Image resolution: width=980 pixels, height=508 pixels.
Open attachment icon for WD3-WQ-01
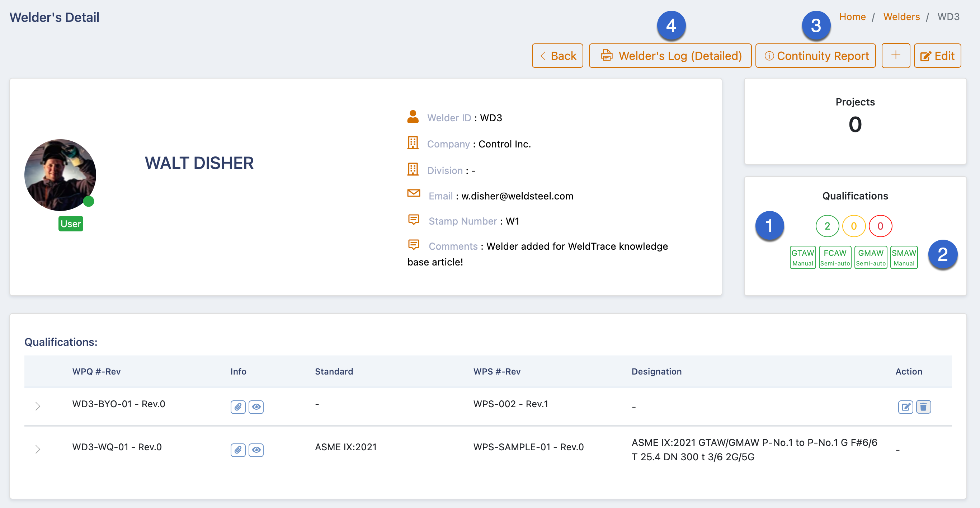pos(238,450)
